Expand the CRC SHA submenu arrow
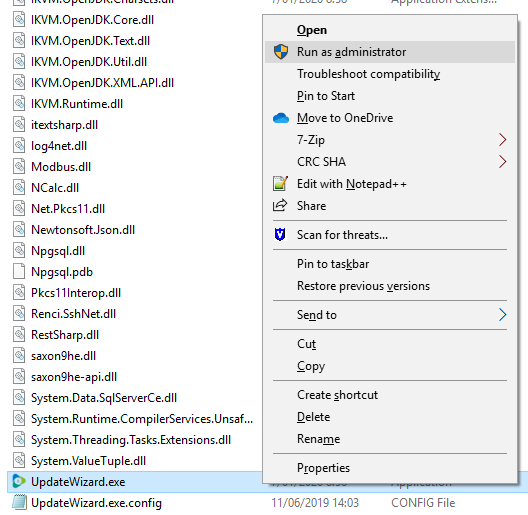Viewport: 528px width, 515px height. pos(502,162)
